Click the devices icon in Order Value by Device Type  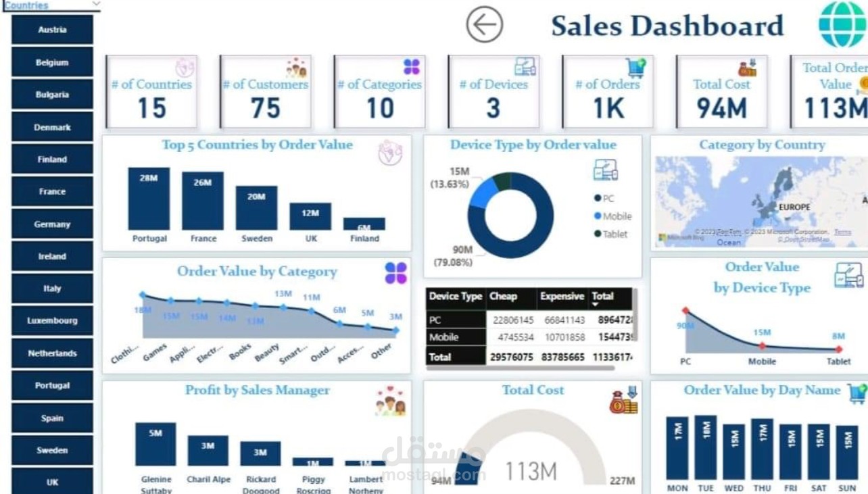pos(848,275)
